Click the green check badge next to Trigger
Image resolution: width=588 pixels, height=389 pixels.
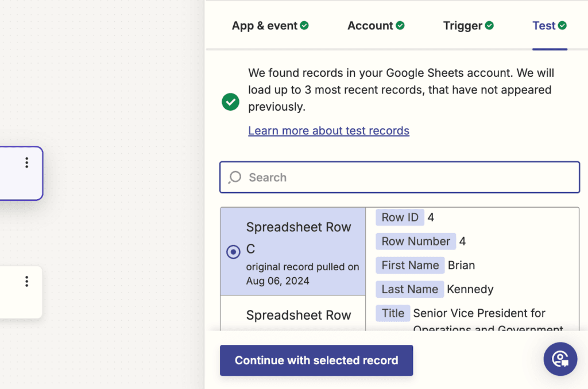(489, 25)
